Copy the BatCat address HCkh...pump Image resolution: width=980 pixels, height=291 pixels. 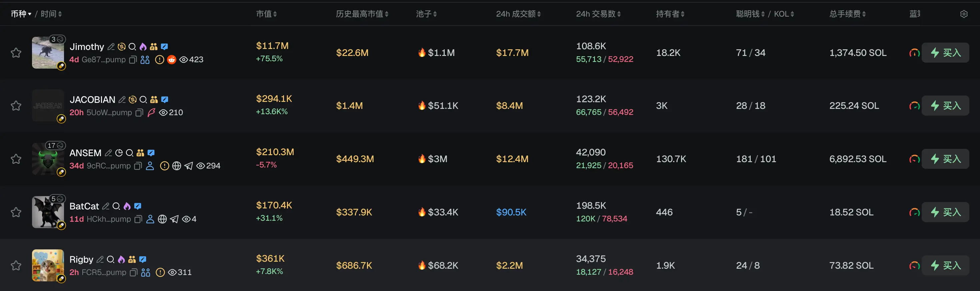tap(138, 219)
